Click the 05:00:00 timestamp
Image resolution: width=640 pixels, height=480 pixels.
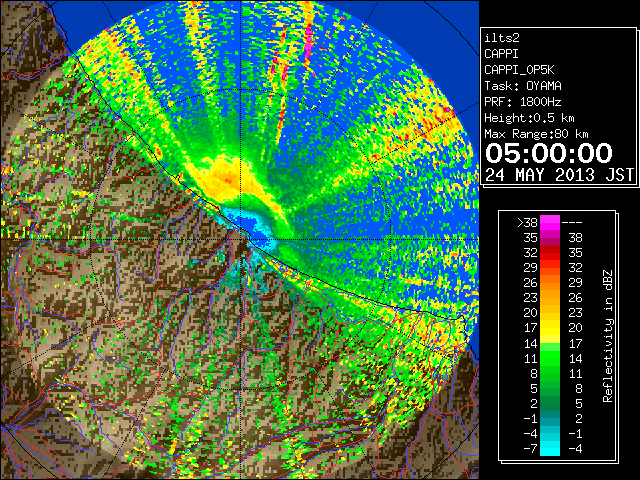(549, 153)
